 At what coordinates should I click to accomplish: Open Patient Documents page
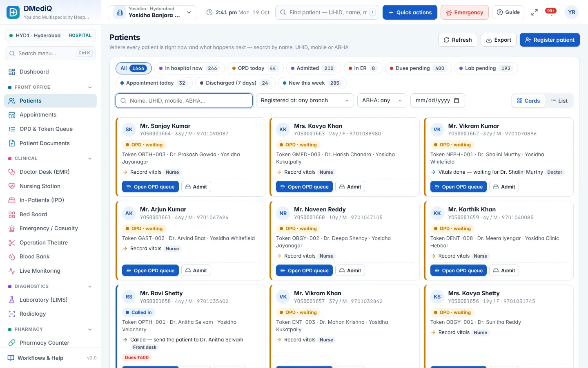tap(50, 143)
